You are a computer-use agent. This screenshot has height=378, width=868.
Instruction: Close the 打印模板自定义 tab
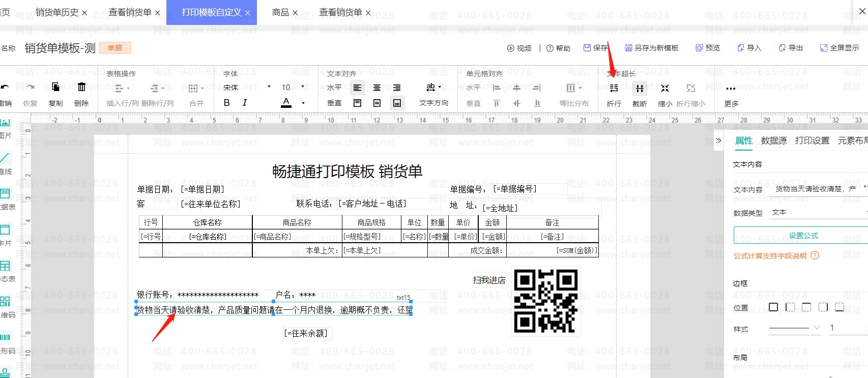pyautogui.click(x=248, y=13)
